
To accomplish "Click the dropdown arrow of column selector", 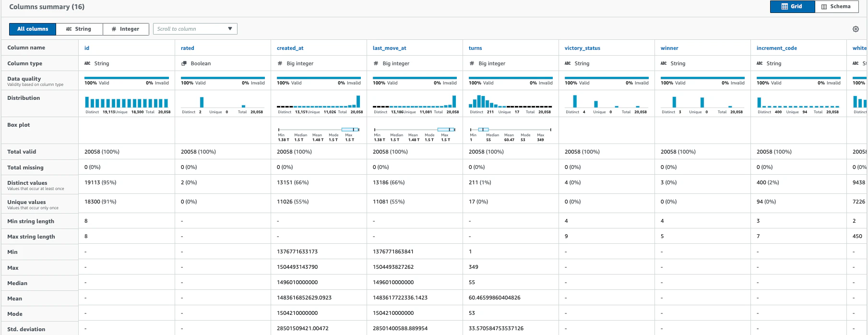I will tap(230, 29).
